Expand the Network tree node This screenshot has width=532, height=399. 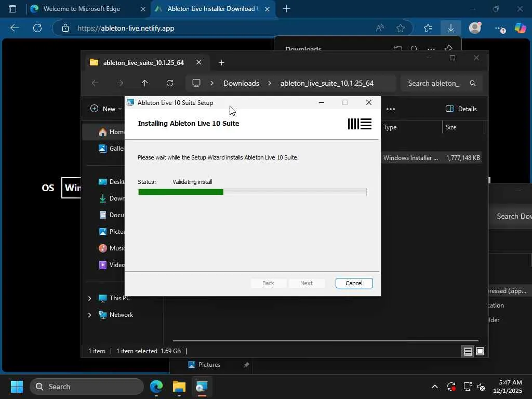89,315
